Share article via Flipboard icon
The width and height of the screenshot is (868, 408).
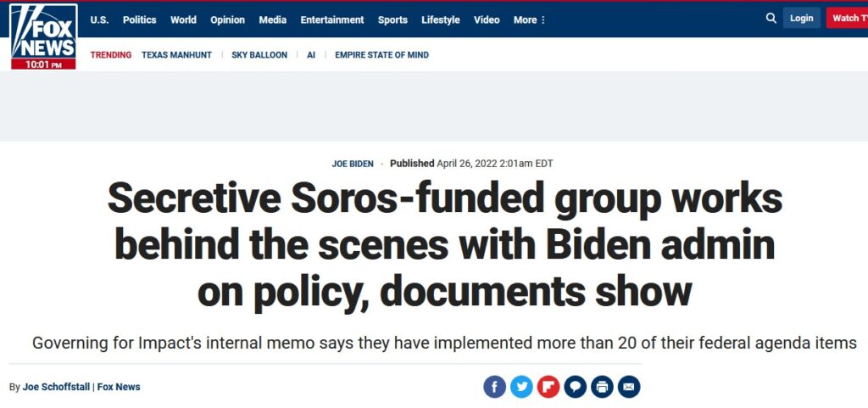coord(548,387)
